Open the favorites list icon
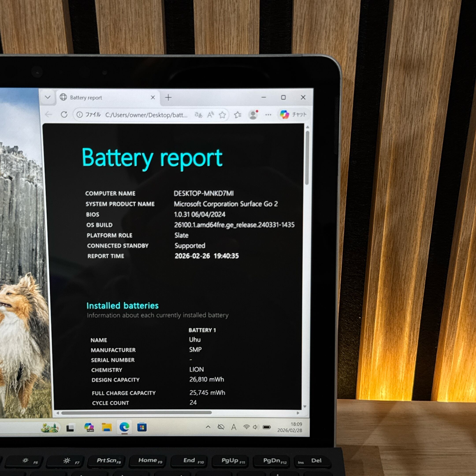Screen dimensions: 476x476 (x=238, y=115)
